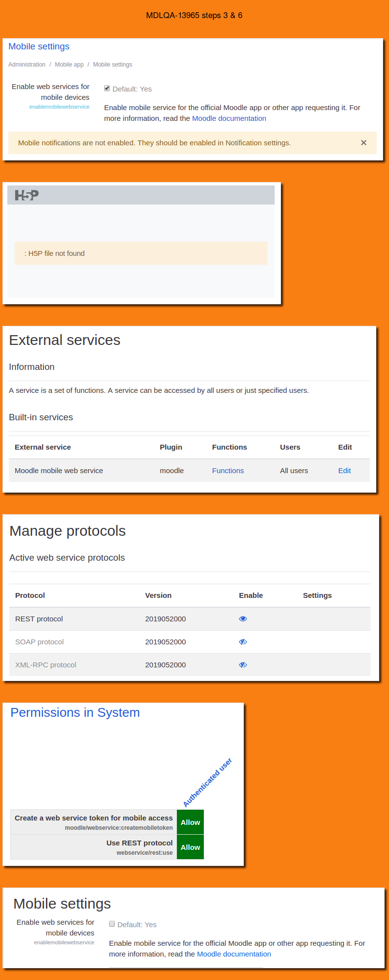Click the REST protocol version 2019052000
389x980 pixels.
click(166, 619)
